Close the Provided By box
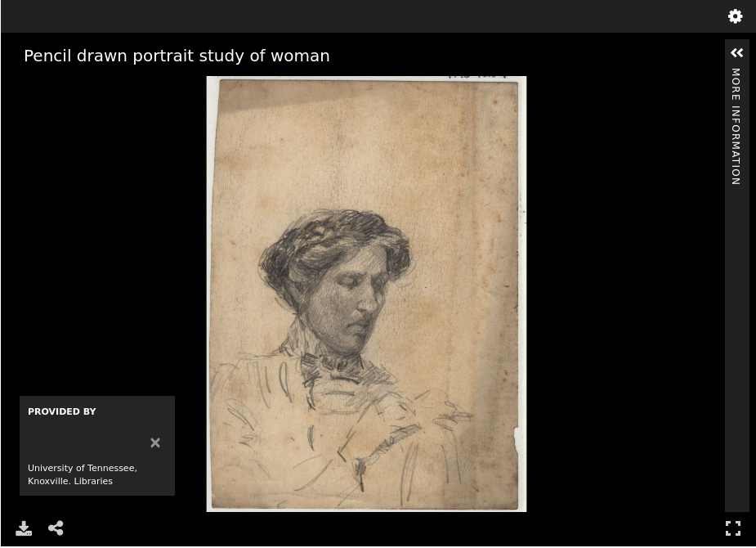Viewport: 756px width, 548px height. click(x=155, y=442)
